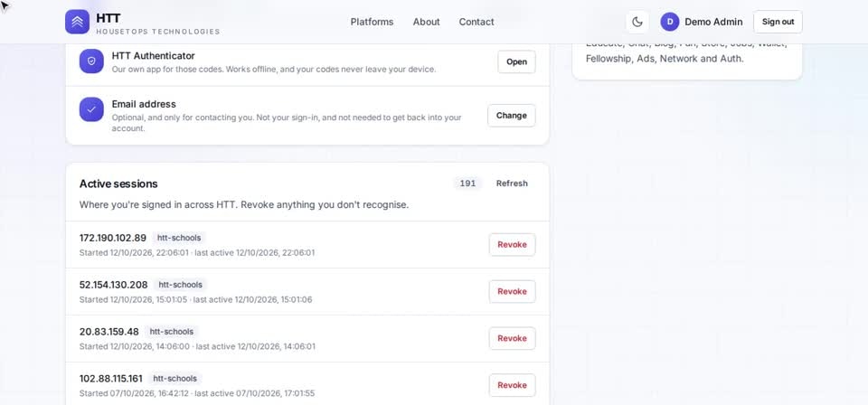The image size is (868, 405).
Task: Select IP address 52.154.130.208
Action: coord(114,285)
